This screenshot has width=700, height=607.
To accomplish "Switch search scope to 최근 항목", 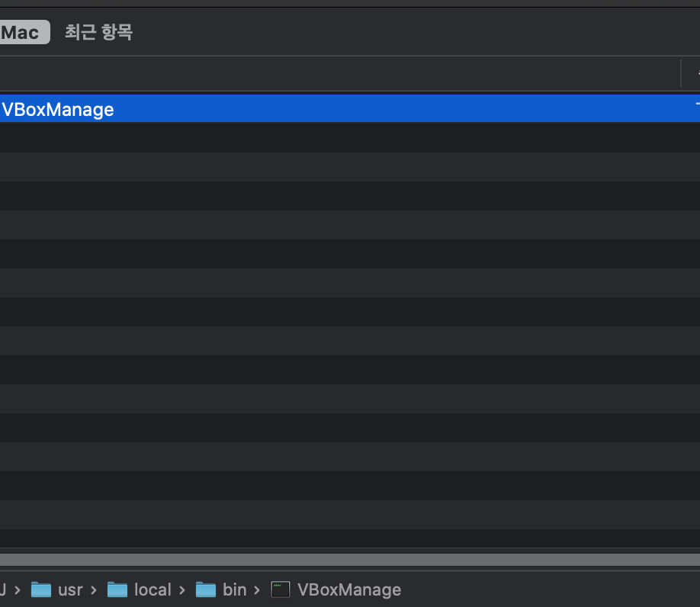I will pos(98,32).
